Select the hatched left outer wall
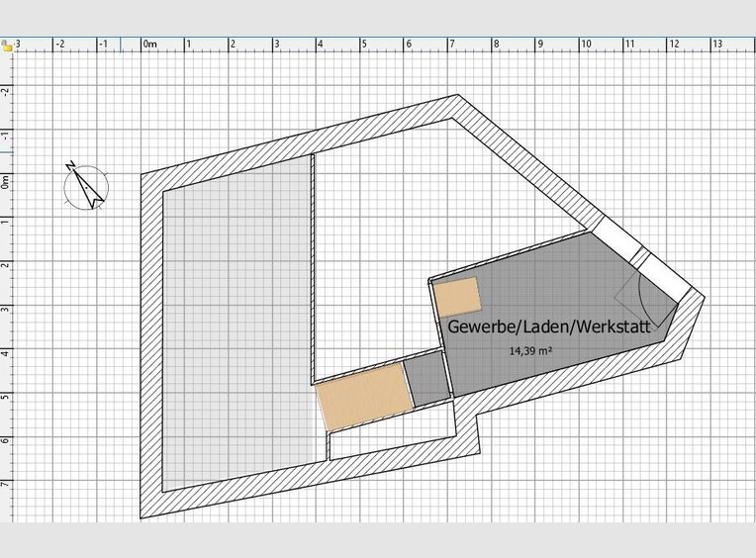The image size is (756, 558). pyautogui.click(x=151, y=344)
